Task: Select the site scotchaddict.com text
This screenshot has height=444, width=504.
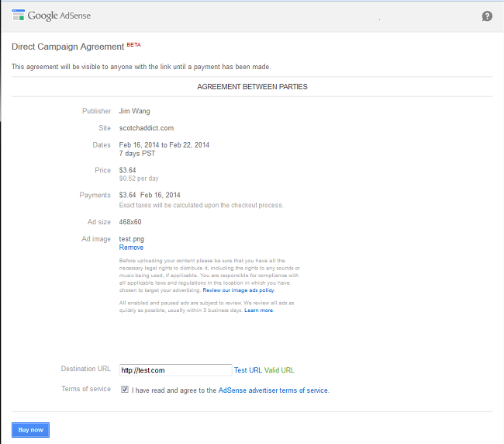Action: click(147, 128)
